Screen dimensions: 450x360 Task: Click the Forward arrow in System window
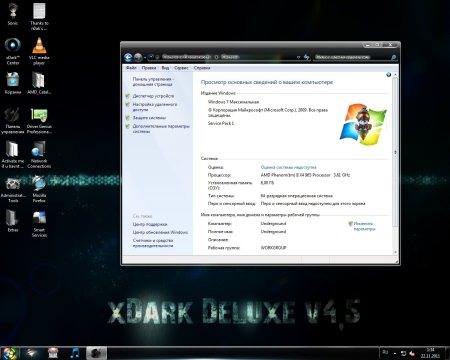pos(138,57)
